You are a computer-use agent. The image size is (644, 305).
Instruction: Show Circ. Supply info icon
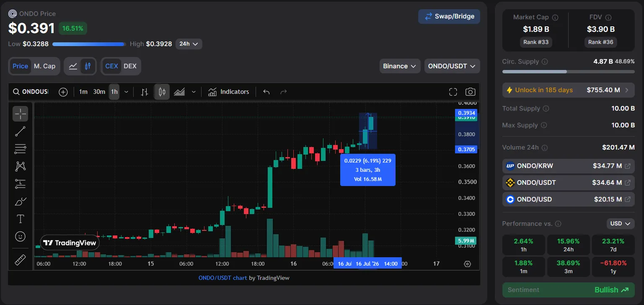click(545, 62)
